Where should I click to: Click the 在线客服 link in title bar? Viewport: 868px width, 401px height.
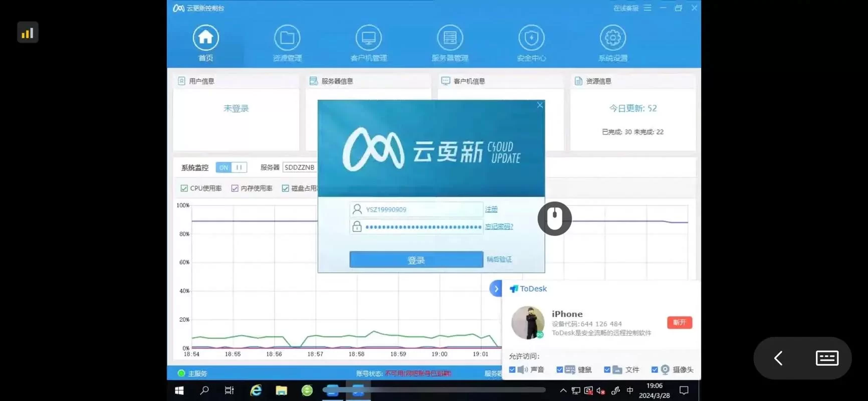point(626,8)
